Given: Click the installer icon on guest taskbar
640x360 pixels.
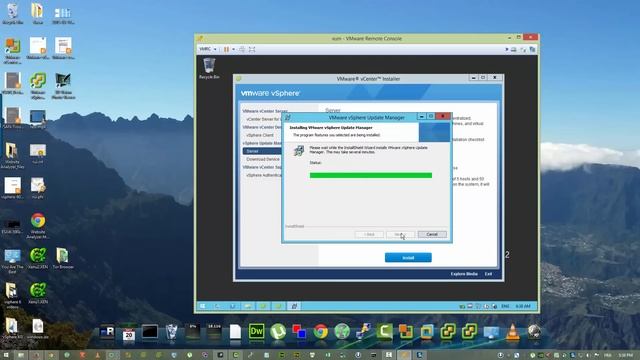Looking at the screenshot, I should coord(294,306).
